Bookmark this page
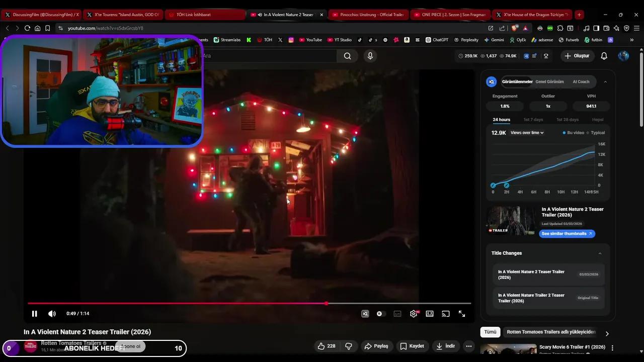 (x=47, y=28)
